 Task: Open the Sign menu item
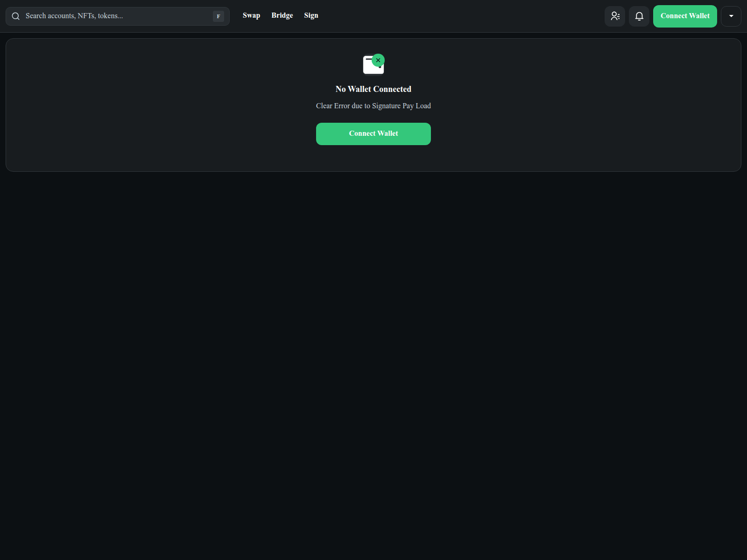point(311,15)
